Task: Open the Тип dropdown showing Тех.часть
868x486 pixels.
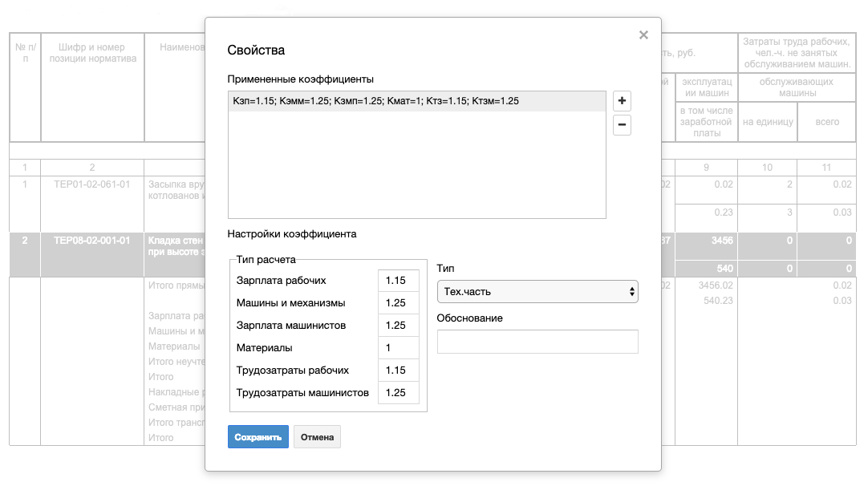Action: (x=537, y=292)
